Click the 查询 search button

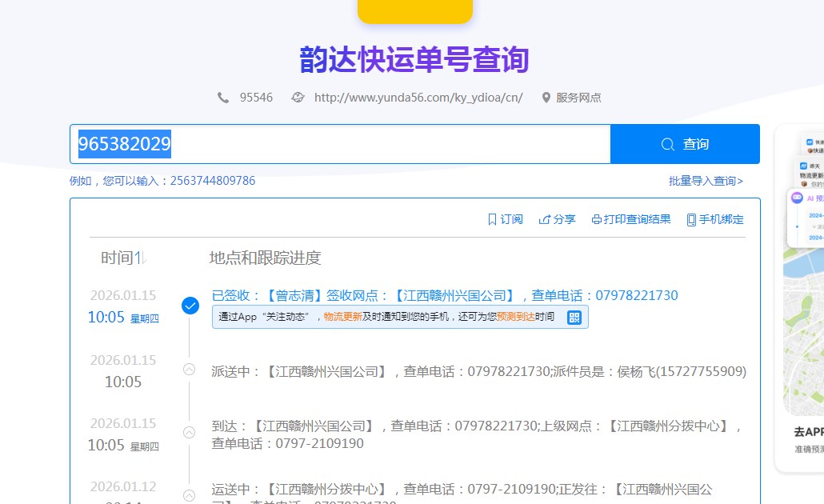tap(685, 144)
